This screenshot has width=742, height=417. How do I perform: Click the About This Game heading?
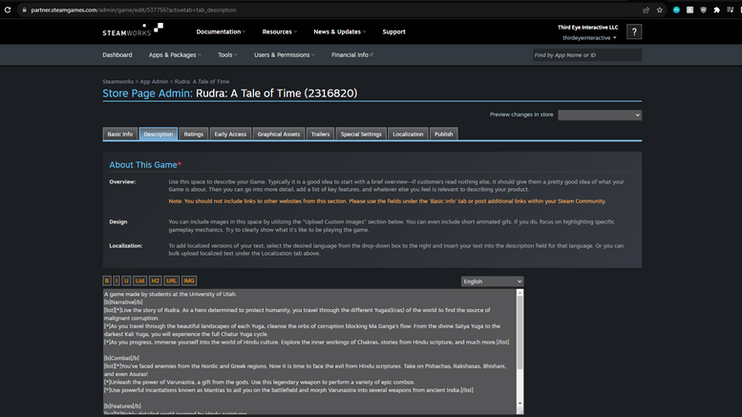[x=143, y=165]
